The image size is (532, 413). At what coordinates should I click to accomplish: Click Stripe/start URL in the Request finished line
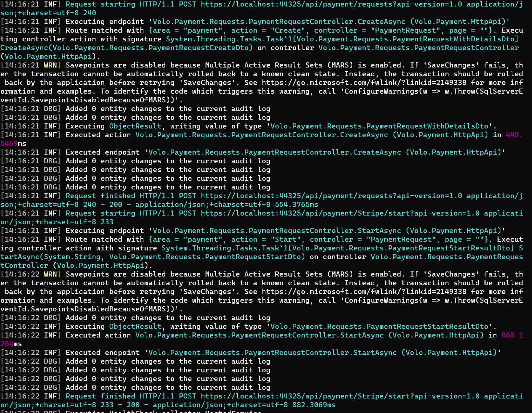340,396
